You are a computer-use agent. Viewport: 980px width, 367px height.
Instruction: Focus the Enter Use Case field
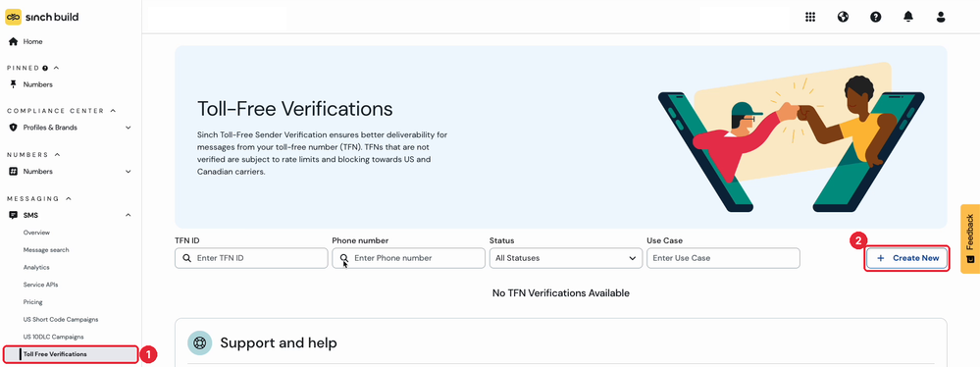723,258
